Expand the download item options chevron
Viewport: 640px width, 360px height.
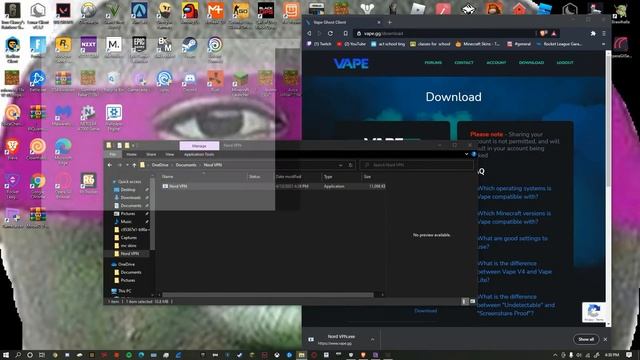[x=372, y=339]
